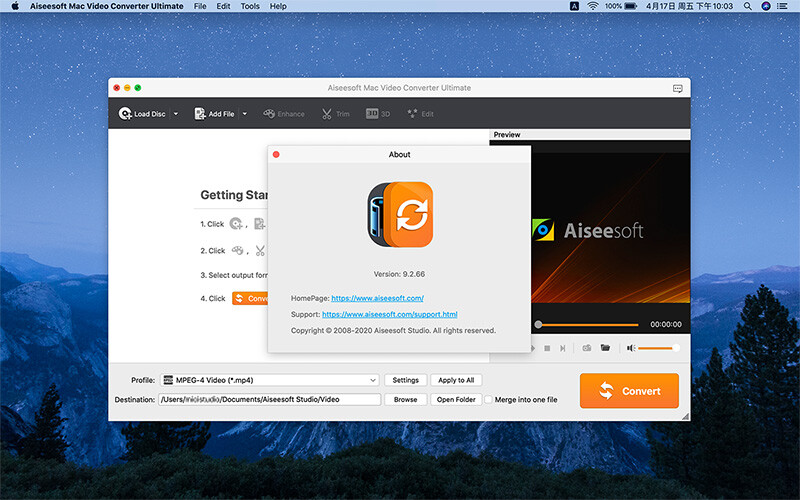800x500 pixels.
Task: Close the About dialog
Action: (x=276, y=154)
